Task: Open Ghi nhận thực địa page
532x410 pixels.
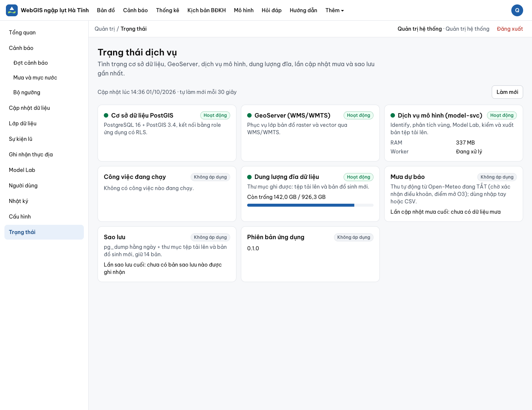Action: tap(44, 155)
